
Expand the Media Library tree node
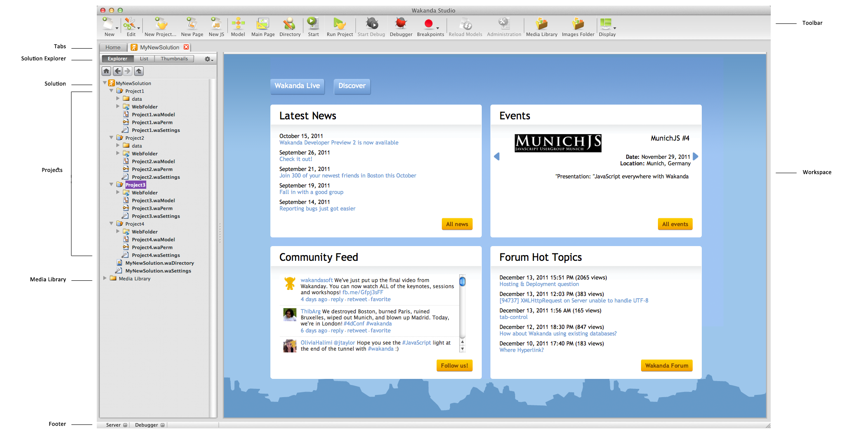pos(105,278)
